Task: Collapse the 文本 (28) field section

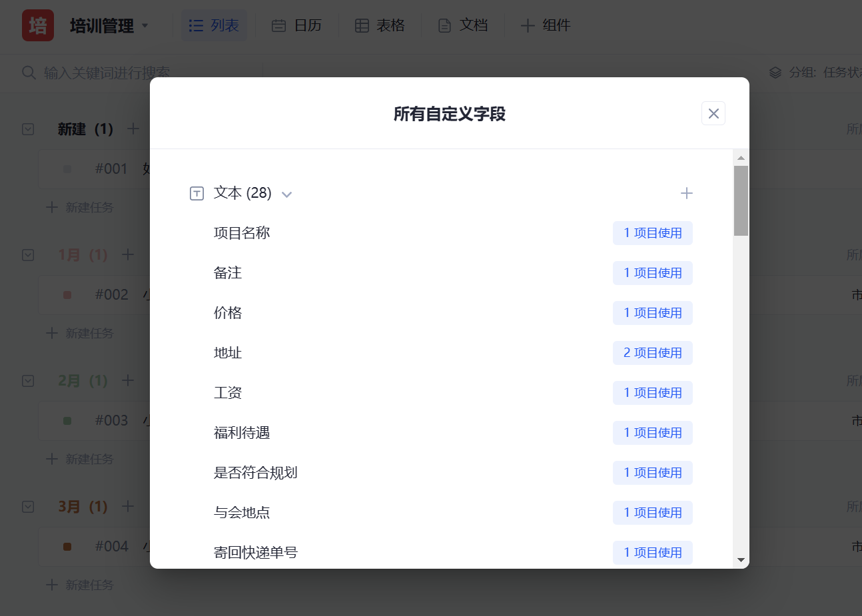Action: click(287, 194)
